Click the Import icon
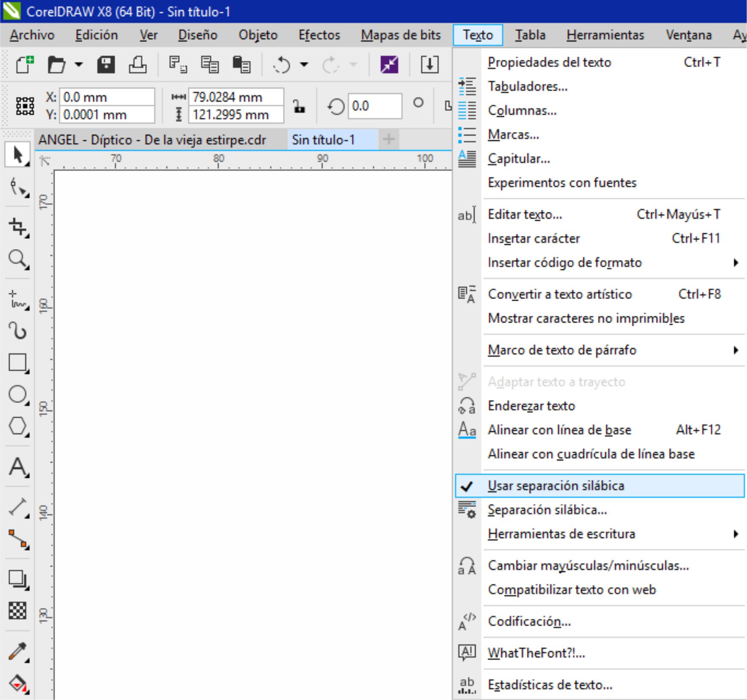The width and height of the screenshot is (747, 700). 429,65
